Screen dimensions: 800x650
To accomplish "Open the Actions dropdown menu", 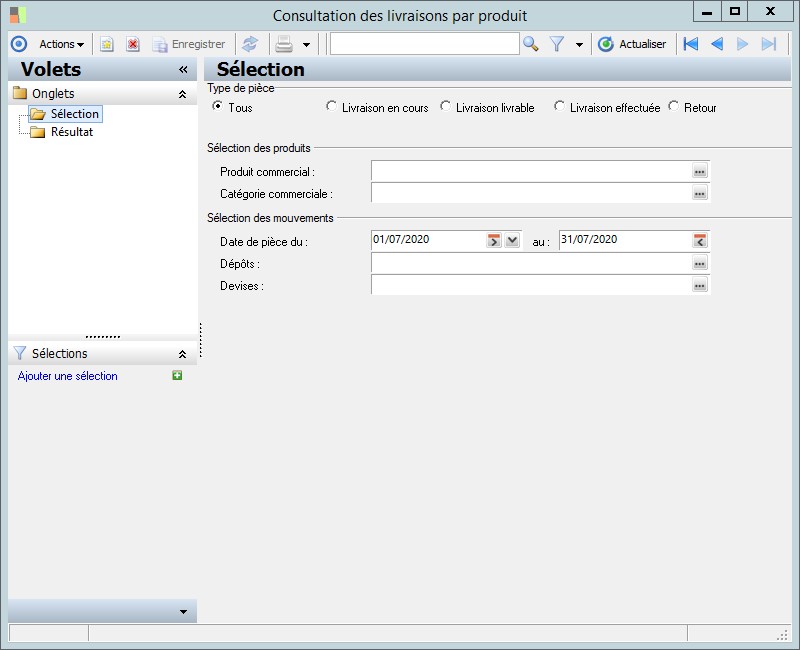I will pos(61,44).
